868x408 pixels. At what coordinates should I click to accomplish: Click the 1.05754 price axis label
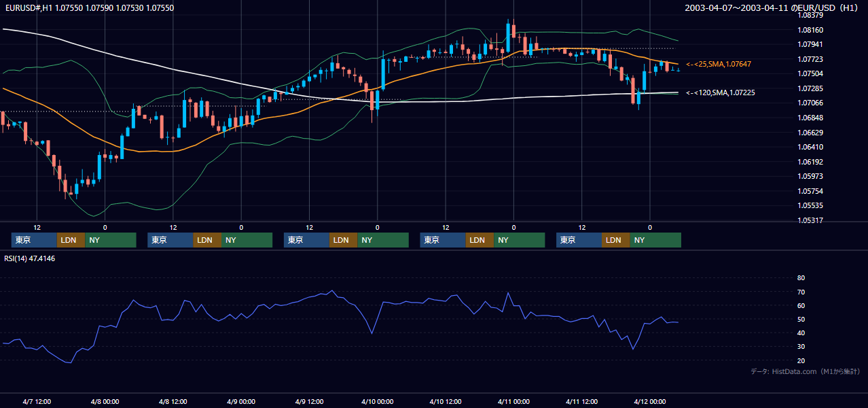pos(810,191)
